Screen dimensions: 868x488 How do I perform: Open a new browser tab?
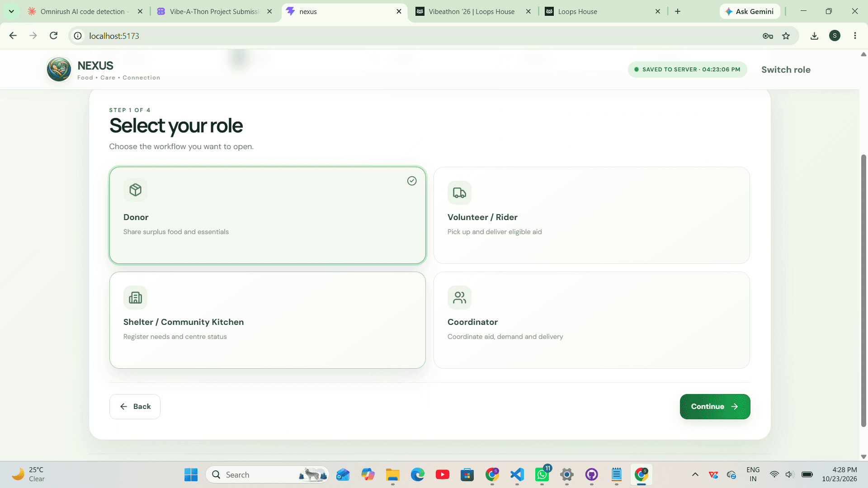[x=678, y=12]
